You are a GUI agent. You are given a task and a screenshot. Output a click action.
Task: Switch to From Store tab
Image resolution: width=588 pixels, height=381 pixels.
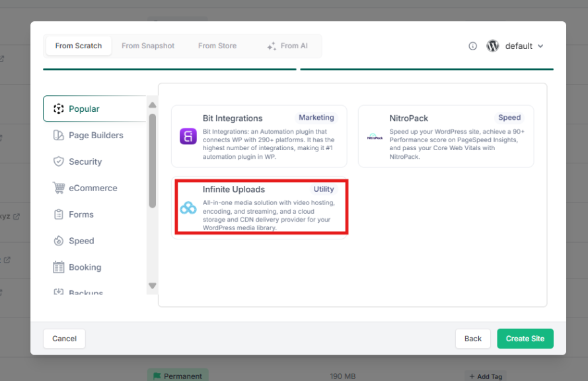(217, 46)
